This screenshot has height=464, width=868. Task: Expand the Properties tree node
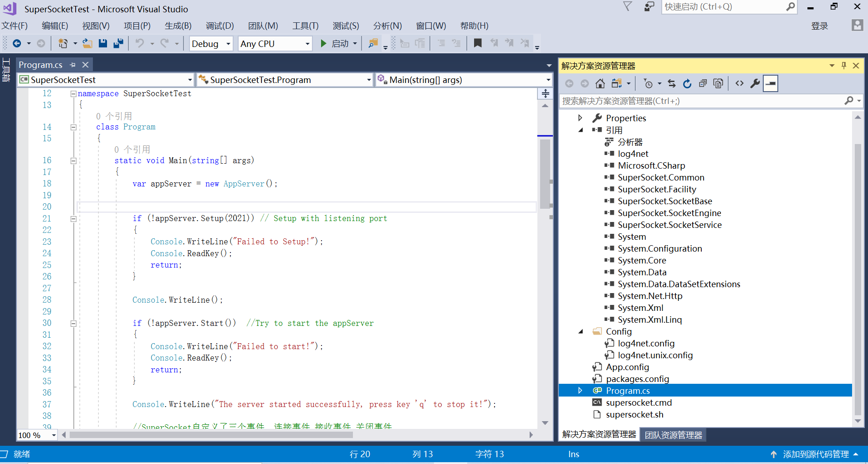click(580, 118)
